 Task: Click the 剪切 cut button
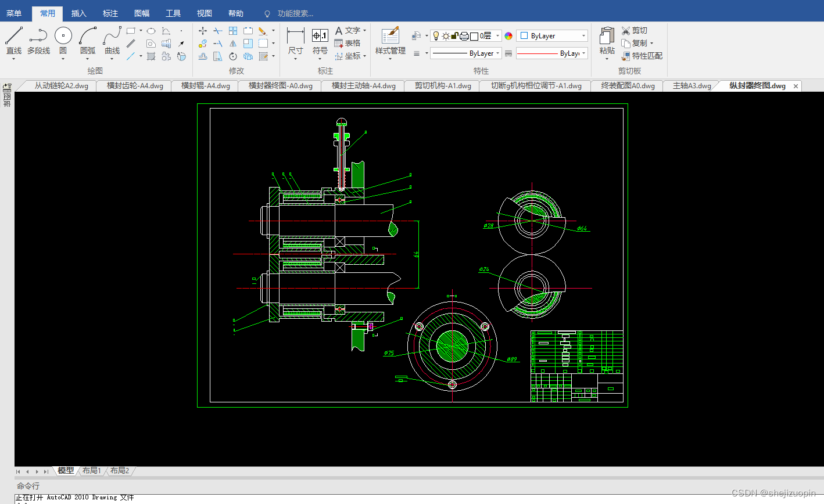(635, 31)
